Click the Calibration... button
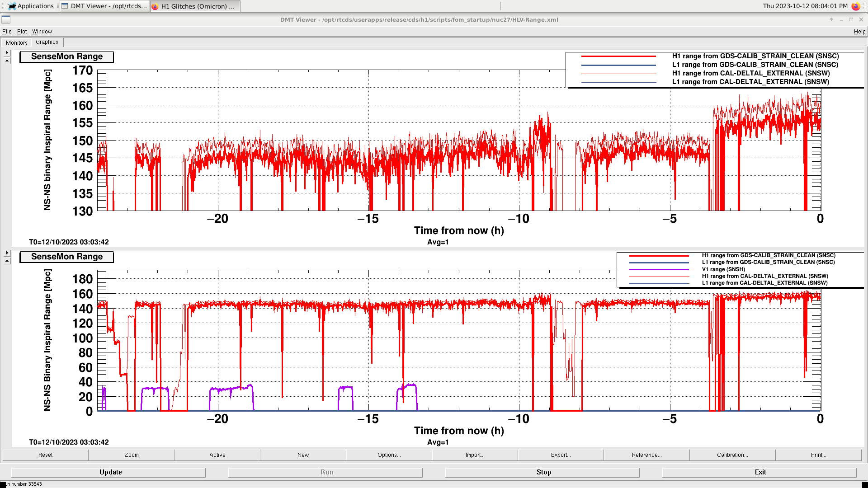868x488 pixels. tap(732, 455)
